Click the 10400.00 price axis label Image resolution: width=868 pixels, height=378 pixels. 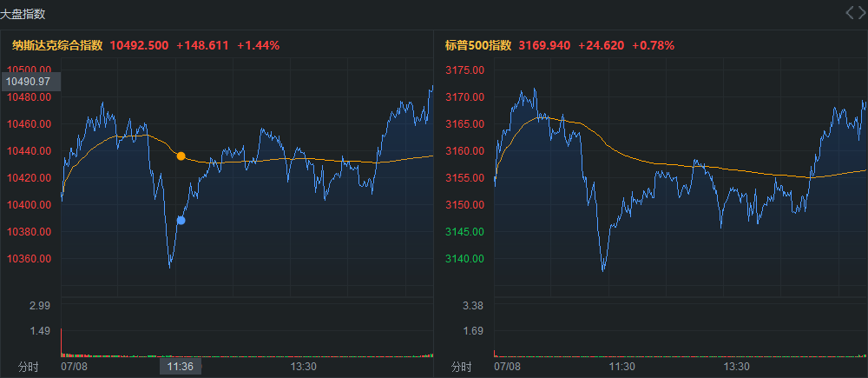click(x=29, y=204)
